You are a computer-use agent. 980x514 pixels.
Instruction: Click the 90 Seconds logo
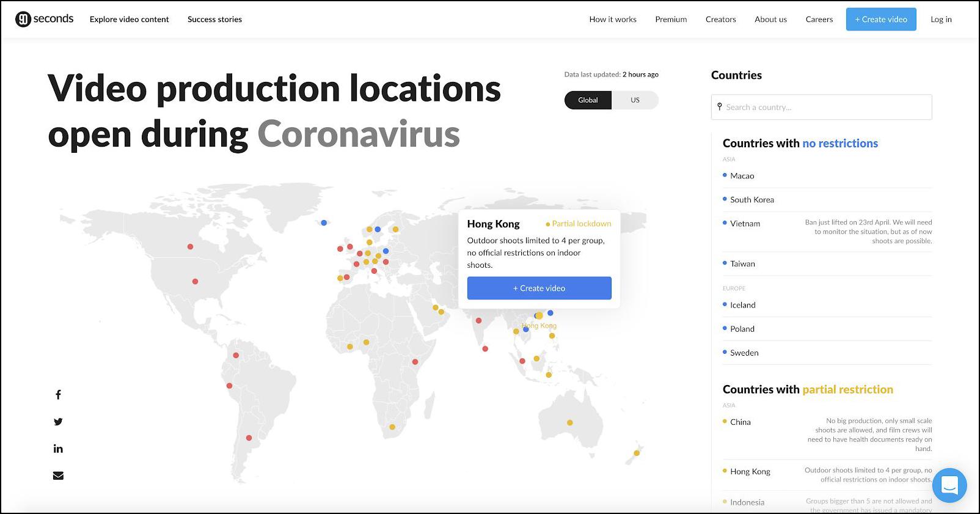coord(44,19)
